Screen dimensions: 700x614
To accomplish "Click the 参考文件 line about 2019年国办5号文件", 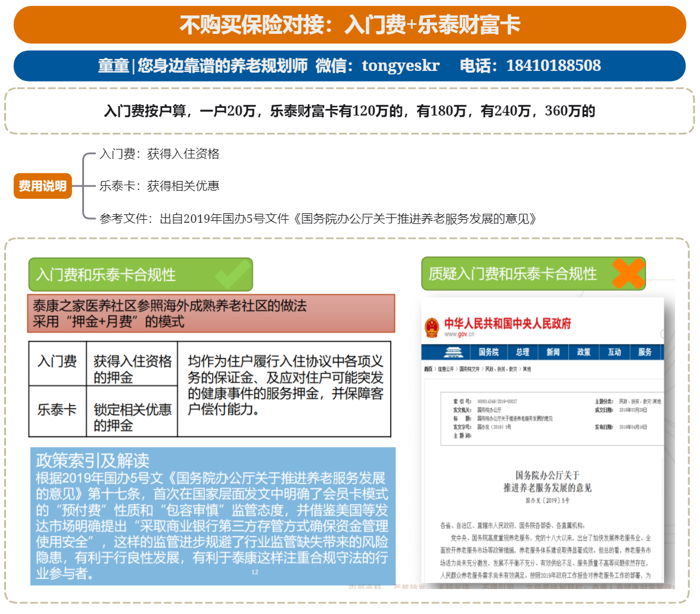I will [x=318, y=219].
